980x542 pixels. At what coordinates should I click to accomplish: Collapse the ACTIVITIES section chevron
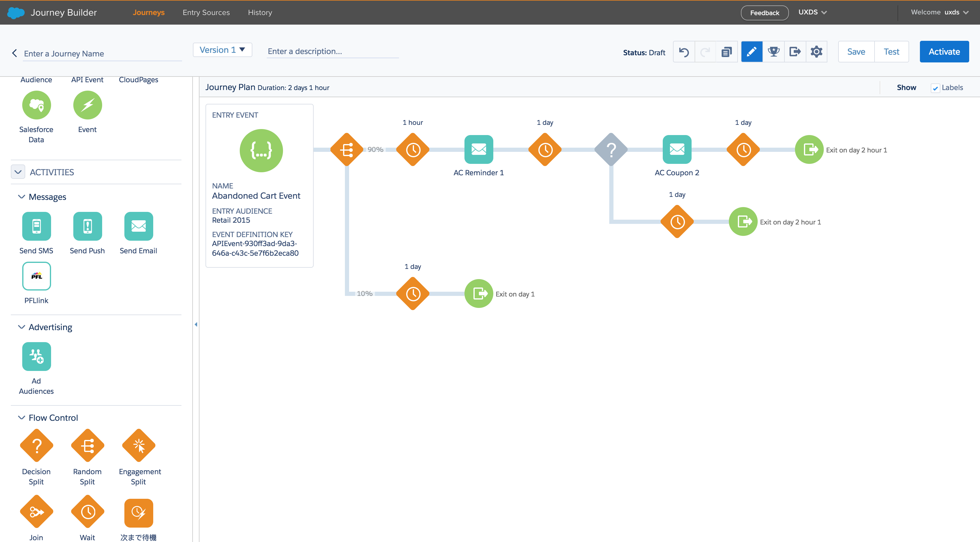click(18, 172)
